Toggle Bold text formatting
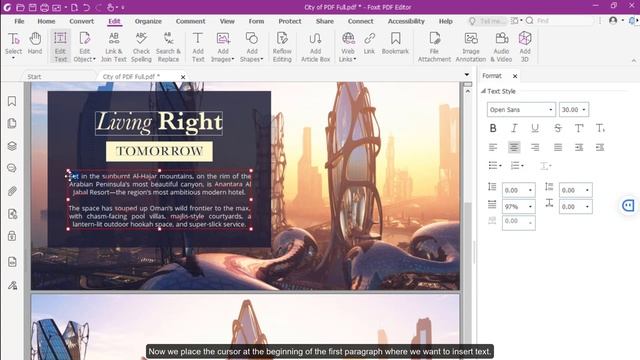 click(493, 128)
